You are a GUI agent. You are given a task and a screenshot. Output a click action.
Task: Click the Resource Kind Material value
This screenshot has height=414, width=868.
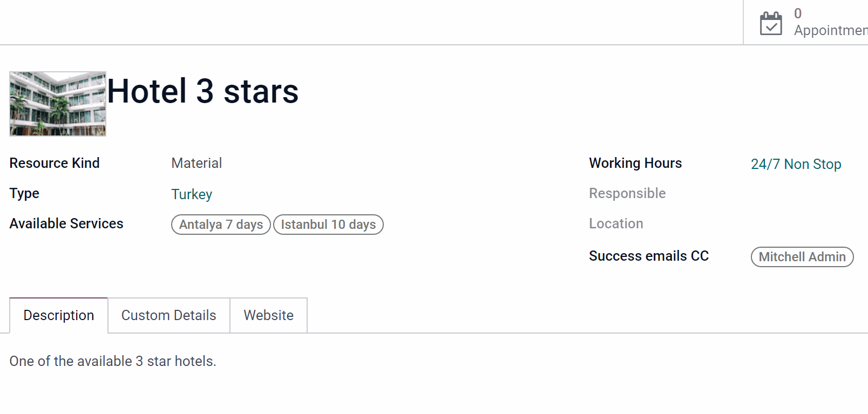tap(196, 163)
